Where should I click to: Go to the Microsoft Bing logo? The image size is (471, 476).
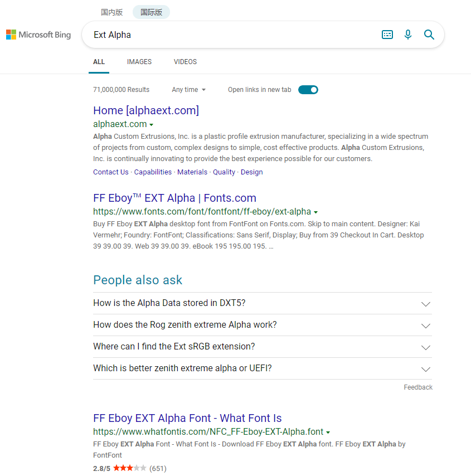[38, 35]
